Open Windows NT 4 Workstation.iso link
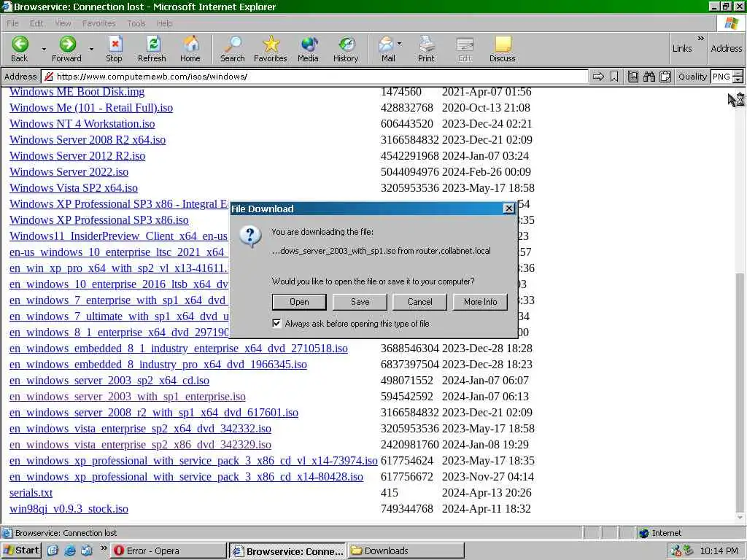This screenshot has height=560, width=747. 82,124
